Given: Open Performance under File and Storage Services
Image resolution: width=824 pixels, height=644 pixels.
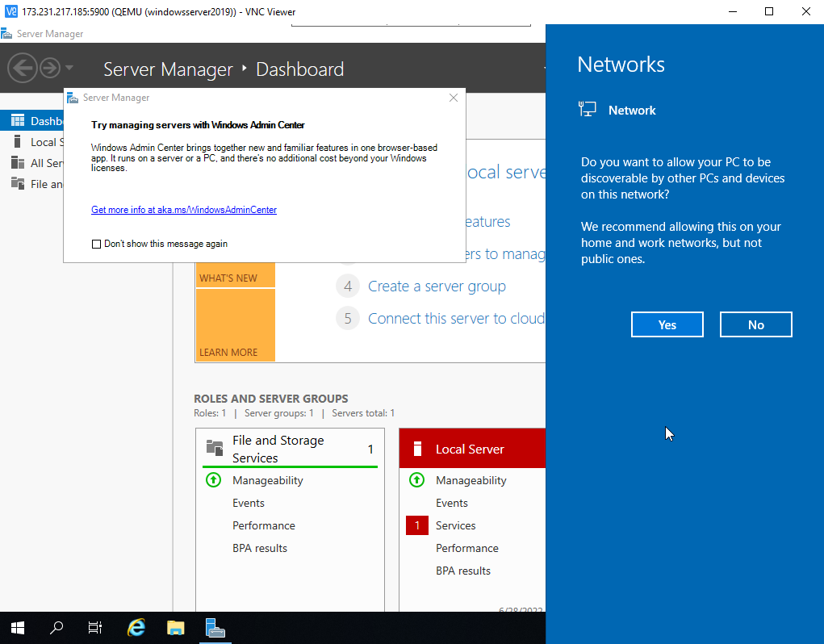Looking at the screenshot, I should [264, 526].
